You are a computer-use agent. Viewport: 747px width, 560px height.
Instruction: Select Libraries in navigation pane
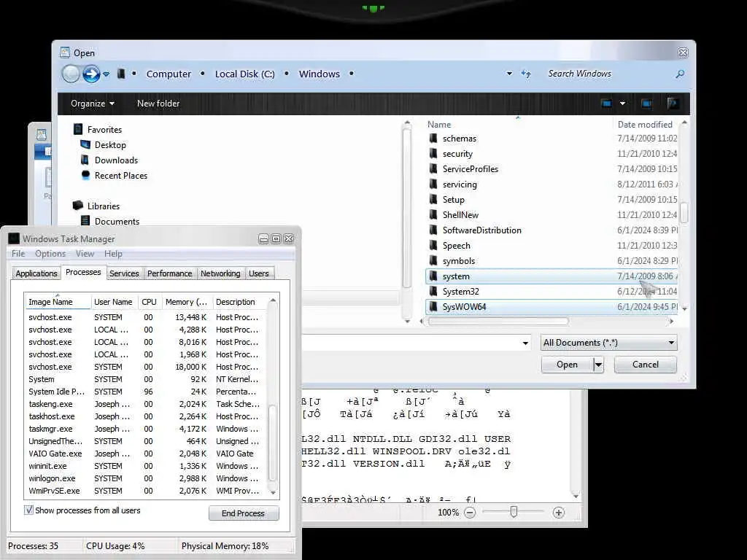pos(104,206)
